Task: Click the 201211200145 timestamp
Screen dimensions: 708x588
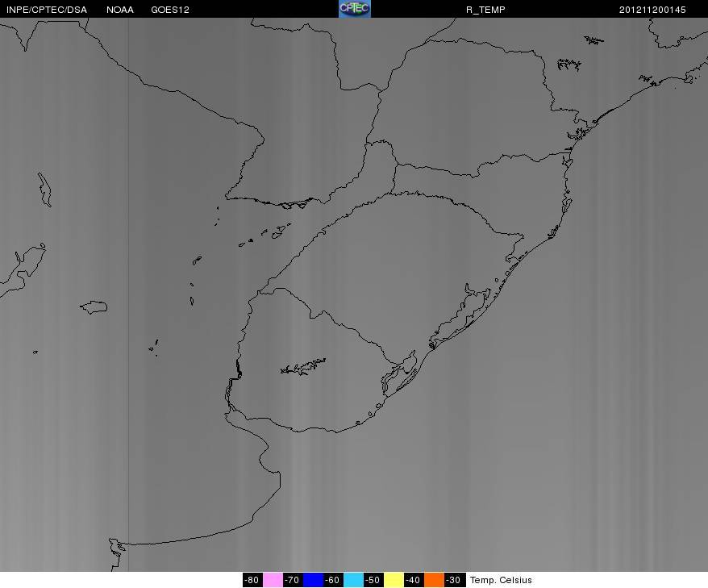Action: coord(652,10)
